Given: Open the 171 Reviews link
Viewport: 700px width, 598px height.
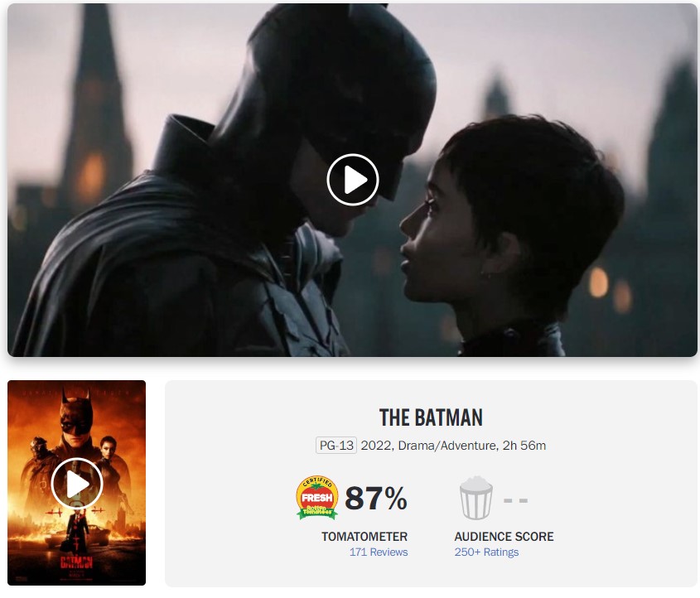Looking at the screenshot, I should [x=379, y=552].
